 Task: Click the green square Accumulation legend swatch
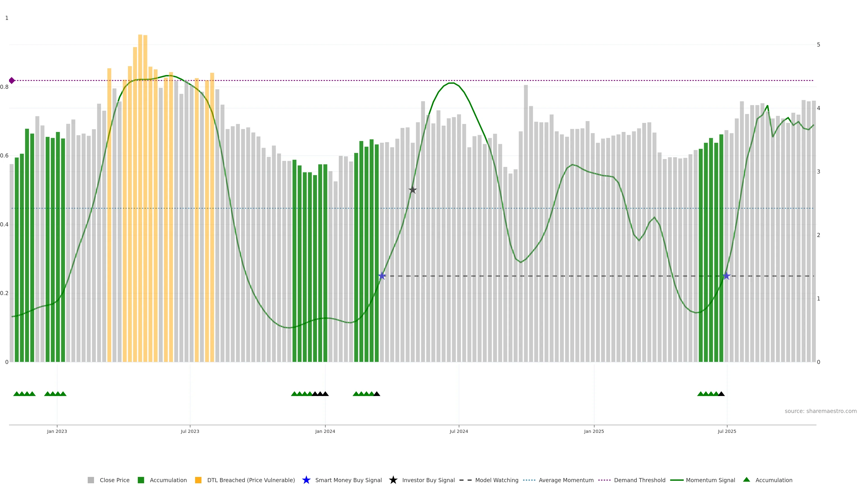(x=141, y=480)
